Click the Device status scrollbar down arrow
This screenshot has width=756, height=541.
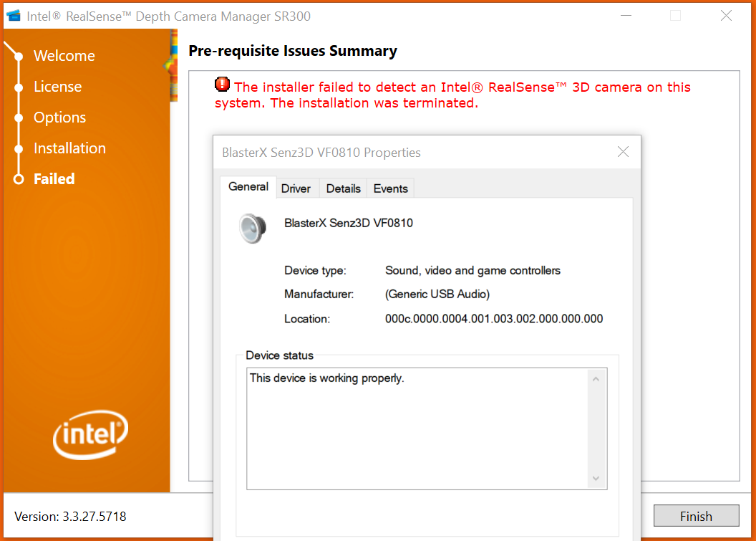click(596, 479)
